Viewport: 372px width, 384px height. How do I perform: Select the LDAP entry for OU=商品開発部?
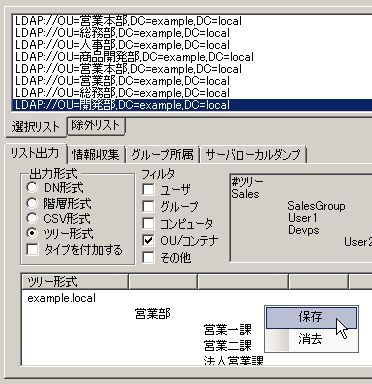[x=192, y=57]
